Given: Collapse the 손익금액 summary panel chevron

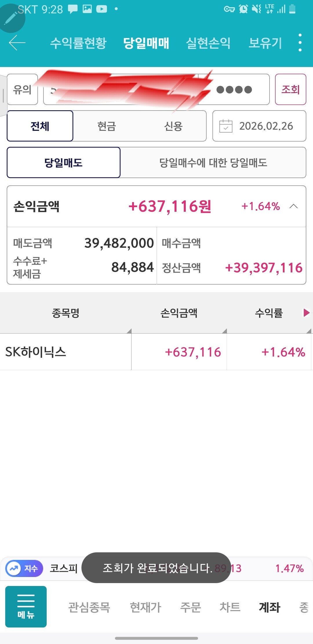Looking at the screenshot, I should 294,206.
